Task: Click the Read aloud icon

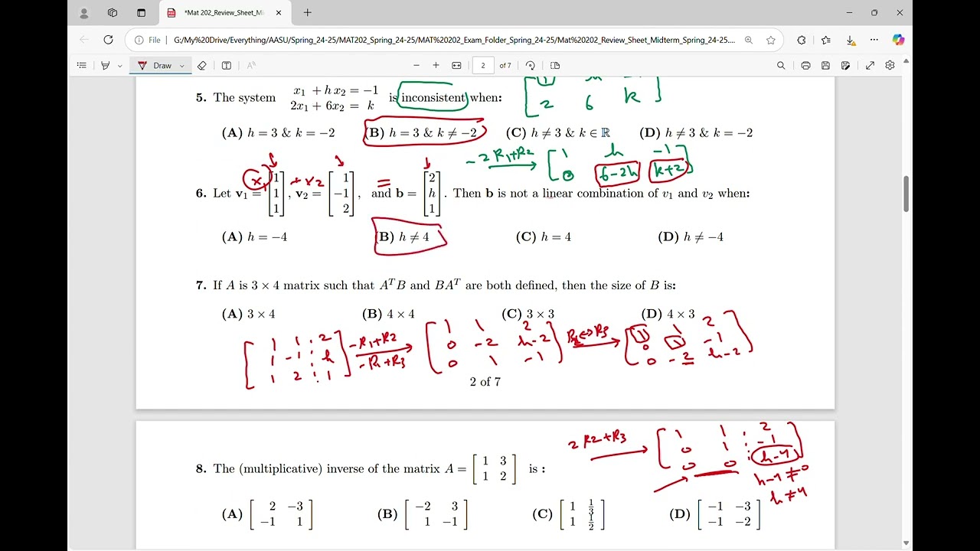Action: click(x=251, y=66)
